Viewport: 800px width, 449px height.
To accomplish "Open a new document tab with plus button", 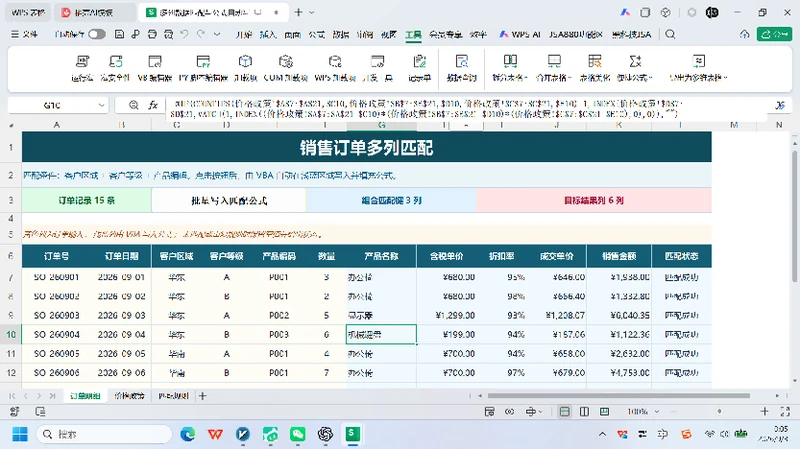I will (x=298, y=12).
